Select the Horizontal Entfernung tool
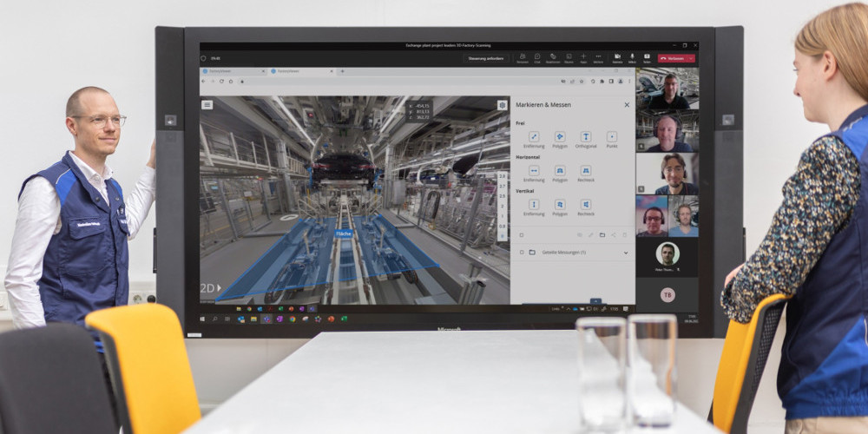 (534, 170)
